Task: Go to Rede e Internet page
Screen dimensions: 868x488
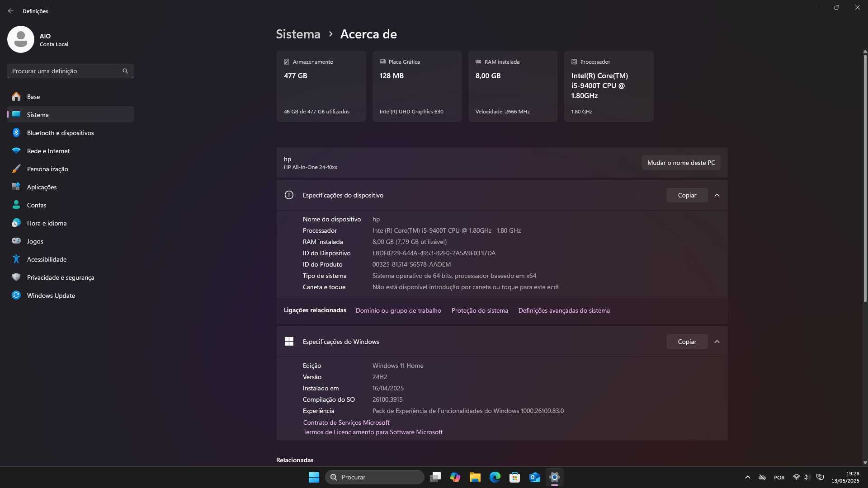Action: click(71, 150)
